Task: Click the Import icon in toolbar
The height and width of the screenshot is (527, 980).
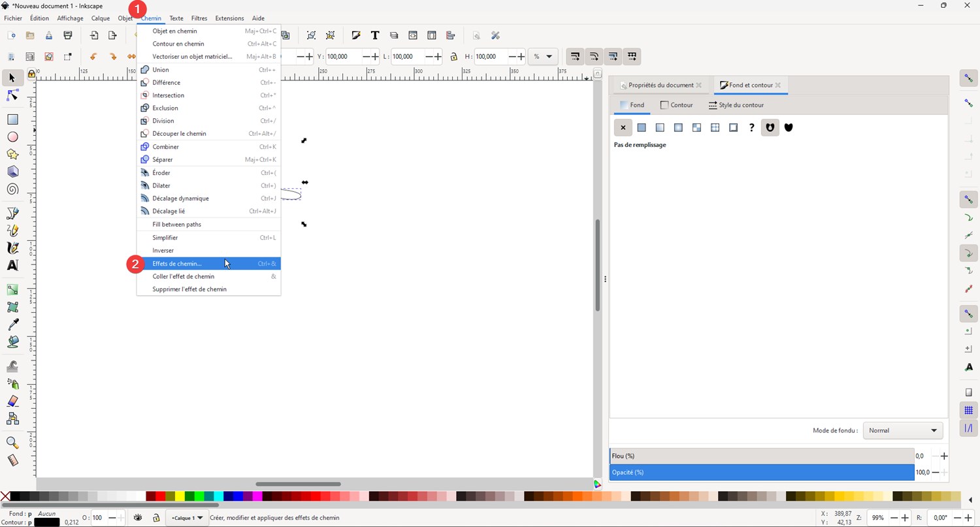Action: [x=94, y=35]
